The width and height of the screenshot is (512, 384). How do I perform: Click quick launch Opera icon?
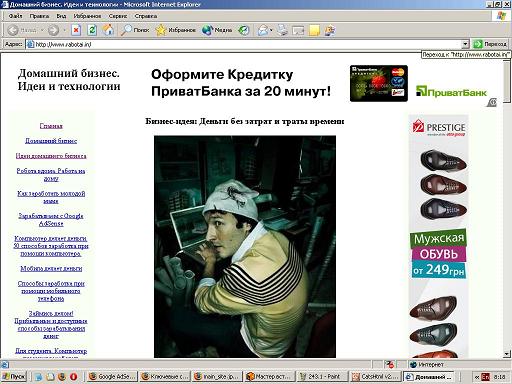coord(73,377)
